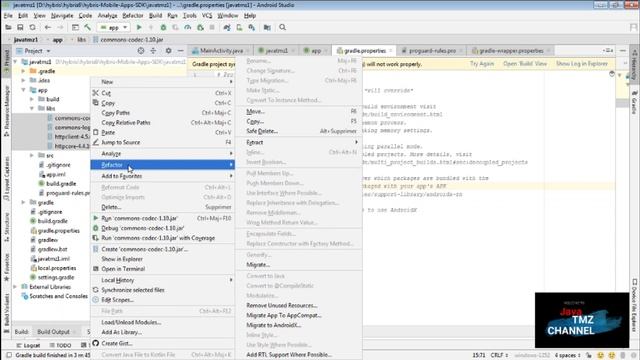Click Collapse All icon in Project panel
The height and width of the screenshot is (360, 640).
[153, 51]
